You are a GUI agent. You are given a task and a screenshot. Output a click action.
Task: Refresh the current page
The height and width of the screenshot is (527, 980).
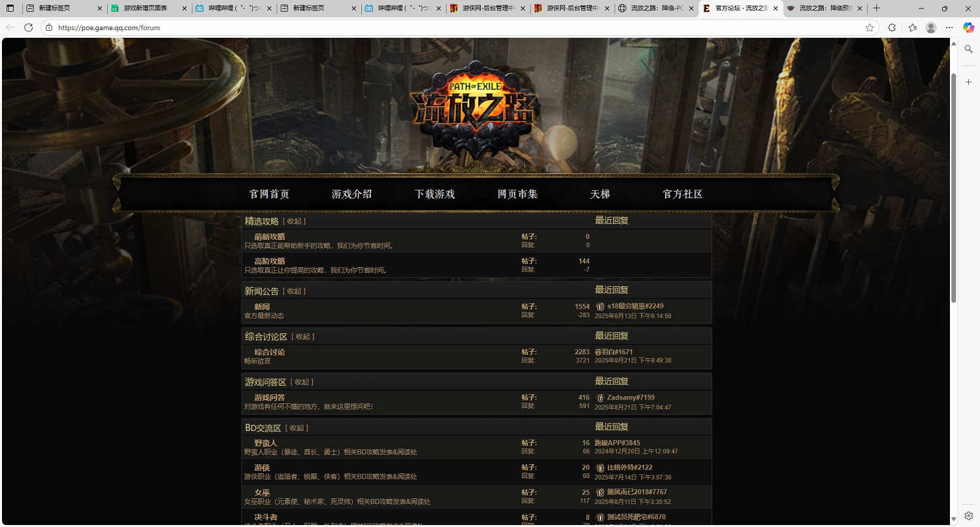click(28, 27)
